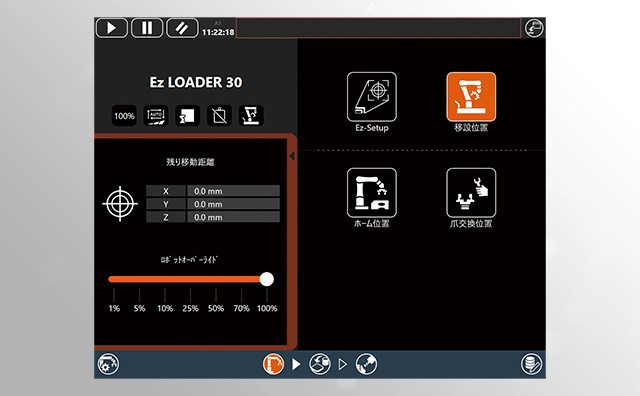640x396 pixels.
Task: Toggle the AUTO mode icon
Action: pyautogui.click(x=156, y=116)
